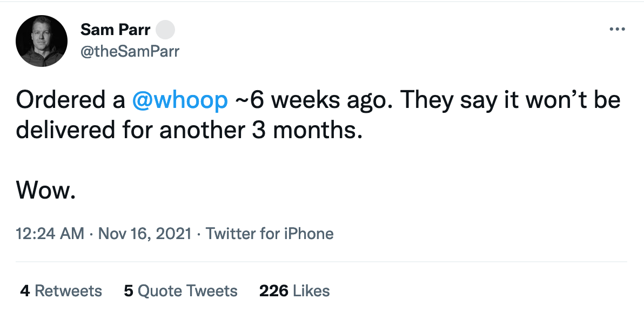Click the Sam Parr display name
This screenshot has height=313, width=644.
(x=115, y=30)
